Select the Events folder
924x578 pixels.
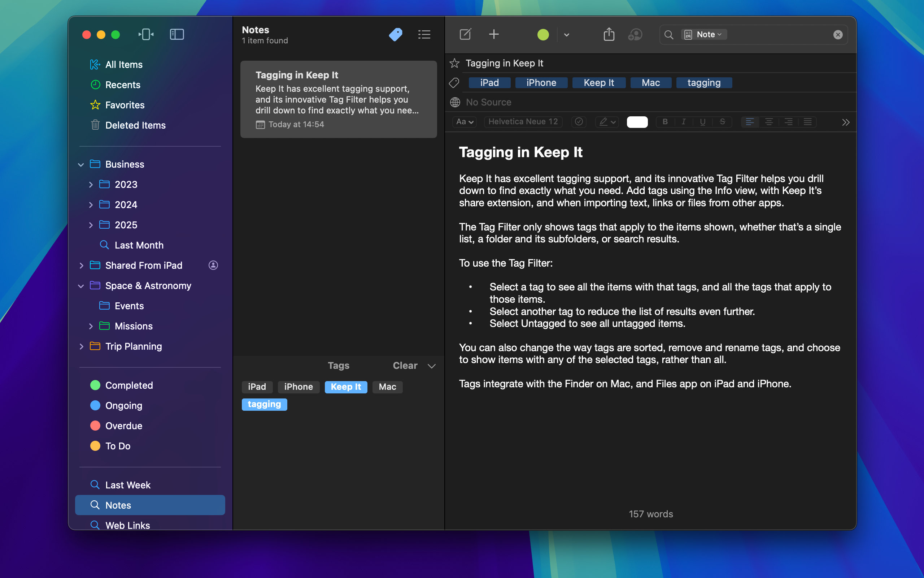(150, 306)
